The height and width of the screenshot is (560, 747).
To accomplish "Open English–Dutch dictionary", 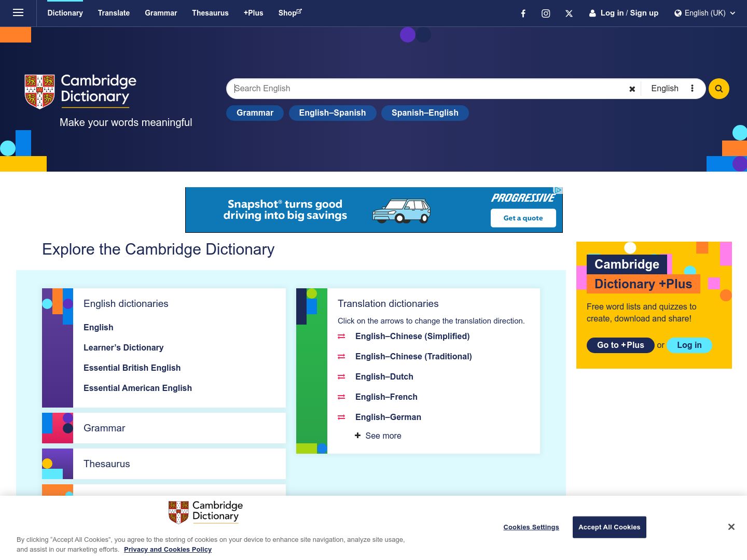I will (384, 376).
